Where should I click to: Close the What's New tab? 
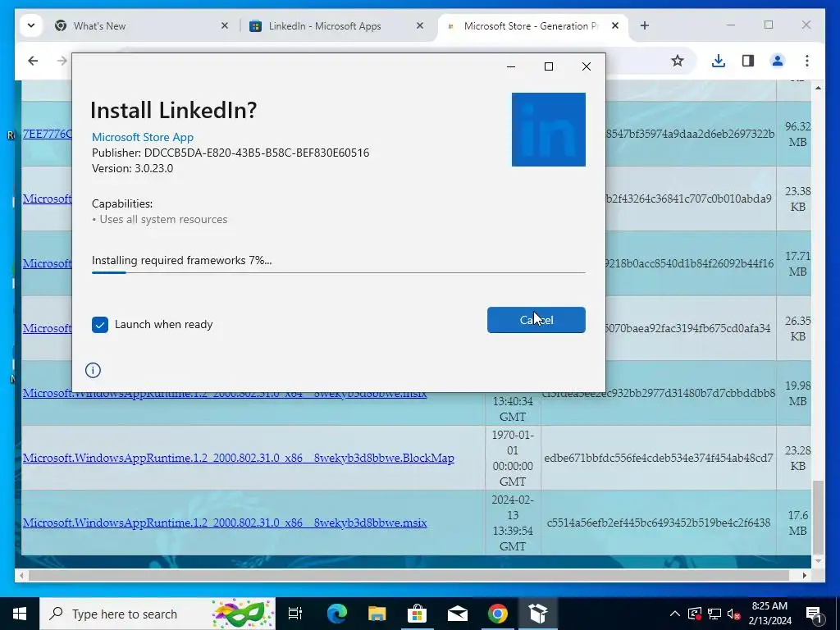225,25
